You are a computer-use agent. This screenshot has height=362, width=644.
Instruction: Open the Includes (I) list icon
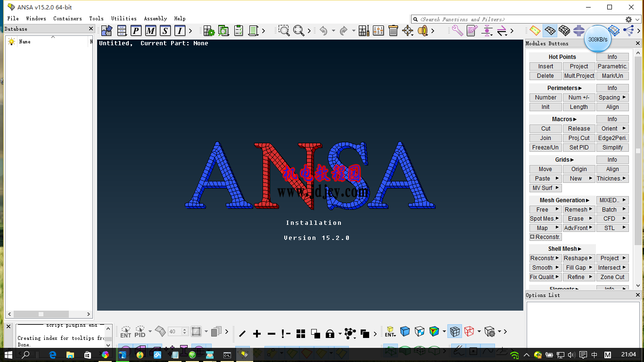(x=180, y=31)
